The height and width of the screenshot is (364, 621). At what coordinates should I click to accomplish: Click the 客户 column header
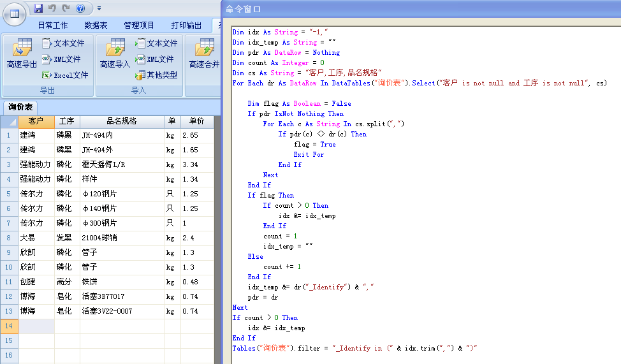(36, 121)
